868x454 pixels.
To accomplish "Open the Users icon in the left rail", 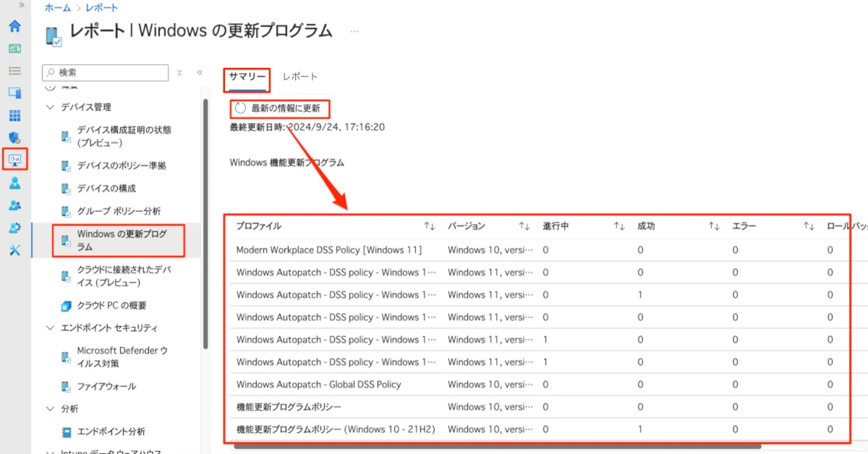I will [x=14, y=183].
